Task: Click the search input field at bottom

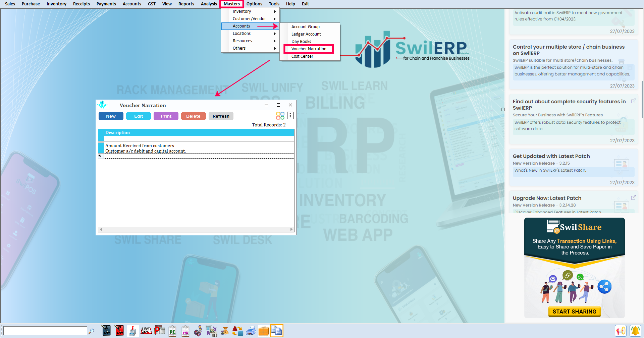Action: coord(45,331)
